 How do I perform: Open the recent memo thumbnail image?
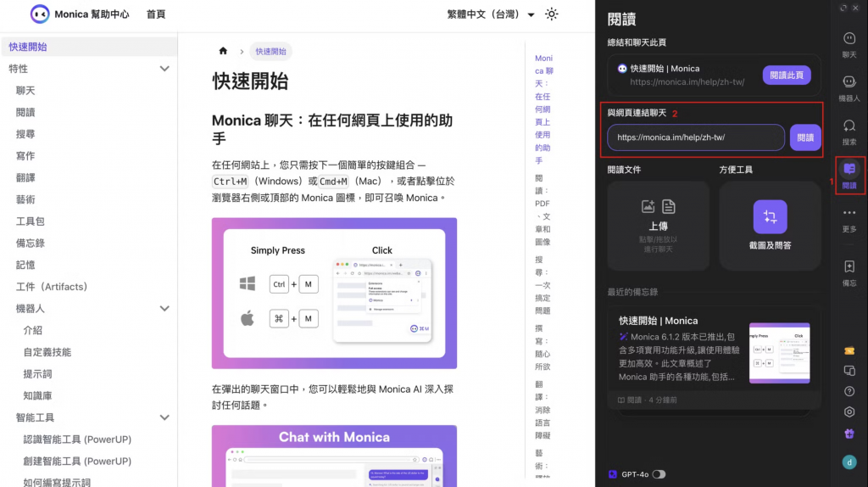pos(780,353)
